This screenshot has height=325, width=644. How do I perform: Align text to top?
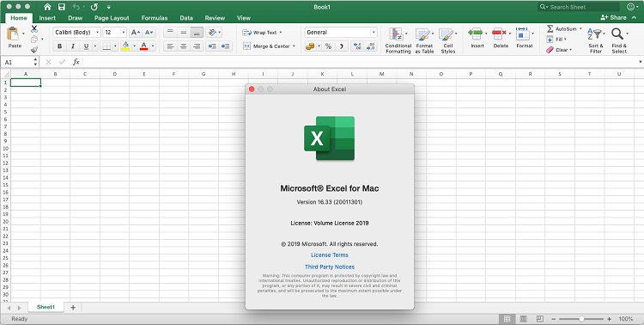171,33
